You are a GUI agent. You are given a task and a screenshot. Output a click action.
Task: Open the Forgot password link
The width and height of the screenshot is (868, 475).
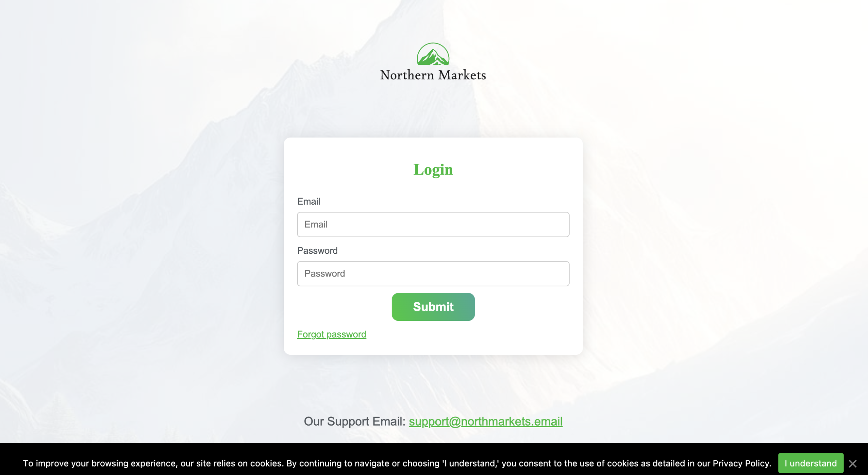point(332,334)
